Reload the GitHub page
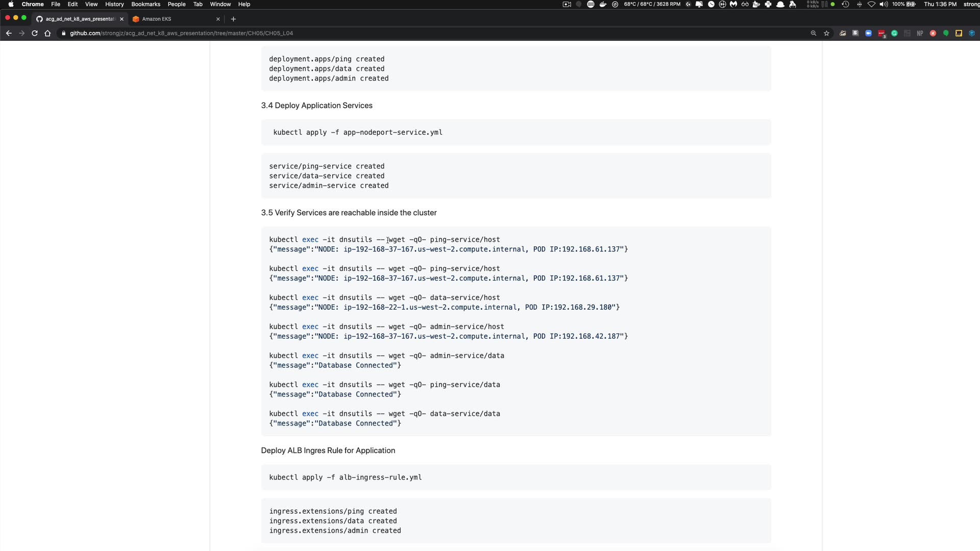This screenshot has width=980, height=551. coord(35,33)
